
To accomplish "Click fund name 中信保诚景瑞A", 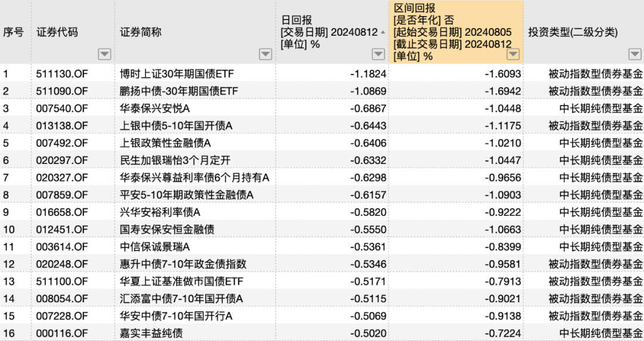I will click(155, 247).
